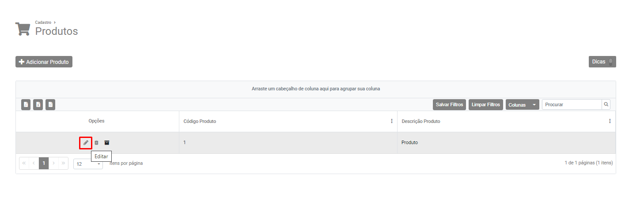
Task: Click the trash delete icon for Produto
Action: [x=96, y=143]
